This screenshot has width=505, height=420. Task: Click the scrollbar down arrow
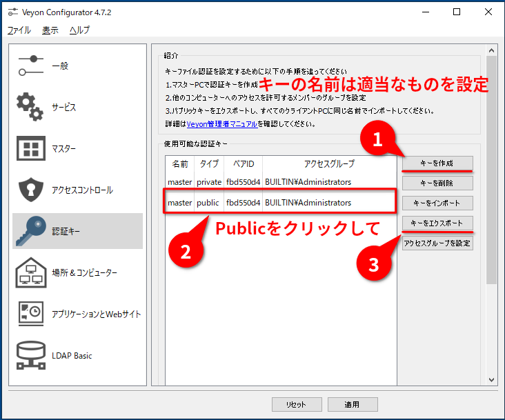pyautogui.click(x=491, y=380)
